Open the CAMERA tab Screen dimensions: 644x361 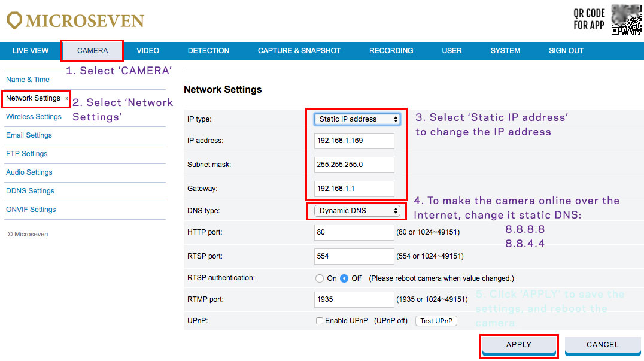coord(92,51)
